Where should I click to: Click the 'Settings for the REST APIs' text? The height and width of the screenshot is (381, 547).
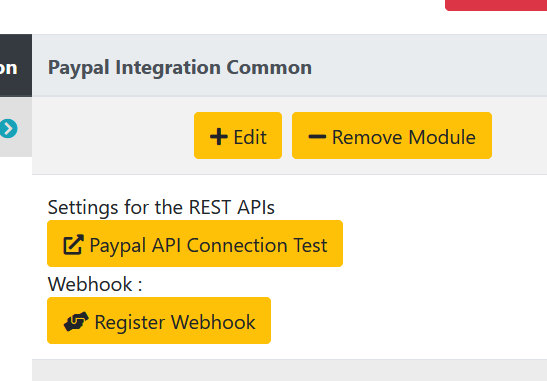(161, 207)
